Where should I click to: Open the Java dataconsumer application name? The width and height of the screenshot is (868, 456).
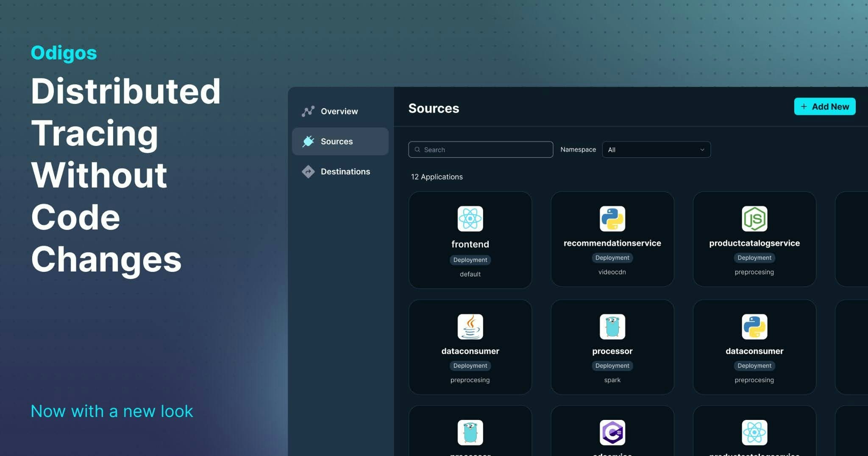pyautogui.click(x=470, y=351)
